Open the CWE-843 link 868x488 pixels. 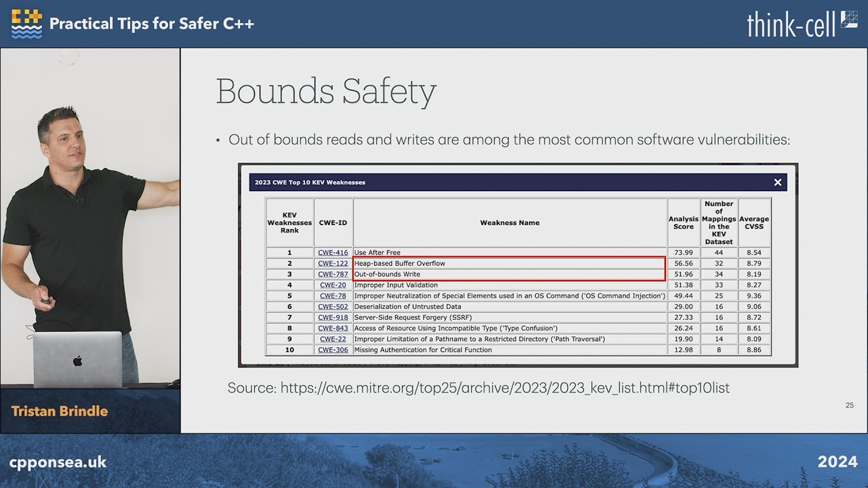pyautogui.click(x=333, y=329)
